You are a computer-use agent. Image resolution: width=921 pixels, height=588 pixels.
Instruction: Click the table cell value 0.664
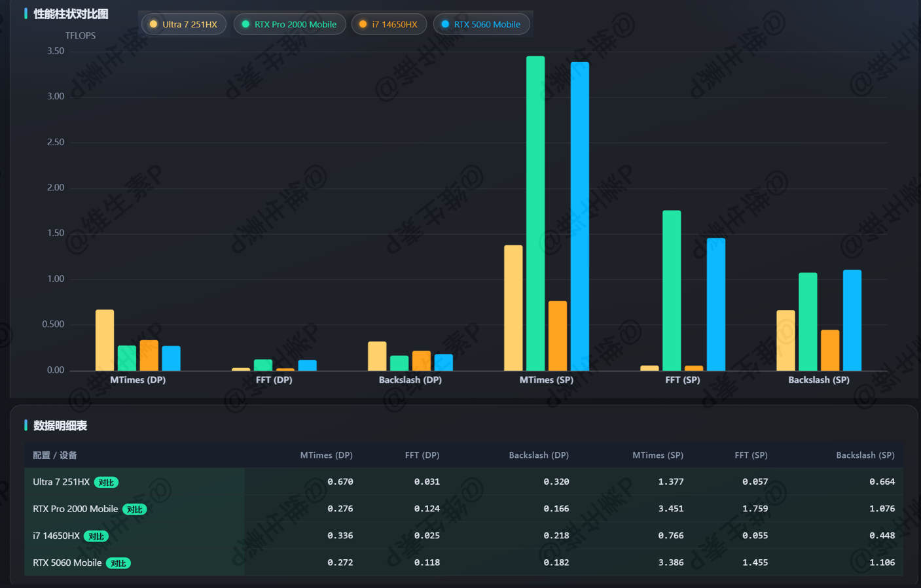882,482
